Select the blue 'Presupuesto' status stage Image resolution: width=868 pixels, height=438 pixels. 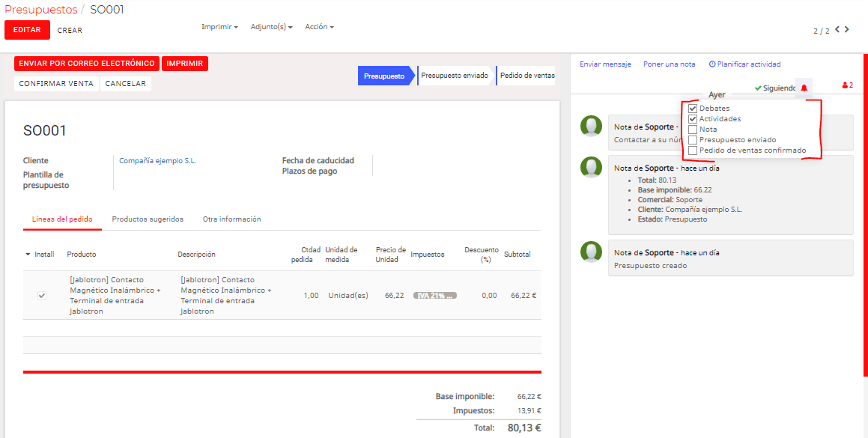tap(384, 76)
